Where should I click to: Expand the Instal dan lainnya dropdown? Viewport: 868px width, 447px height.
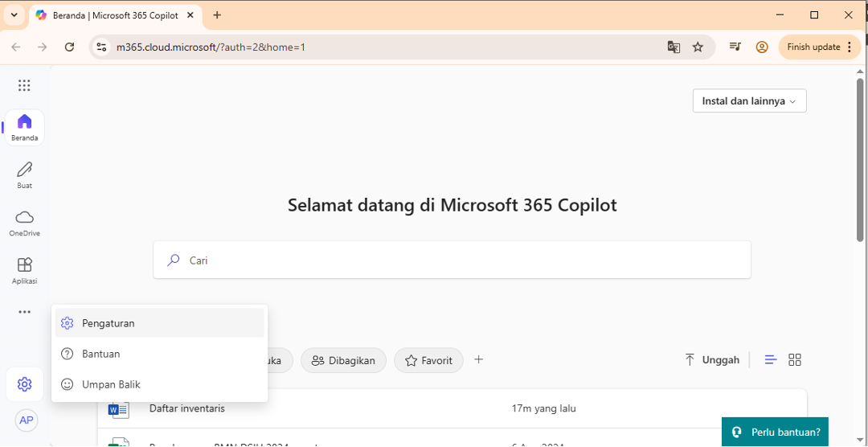[749, 101]
